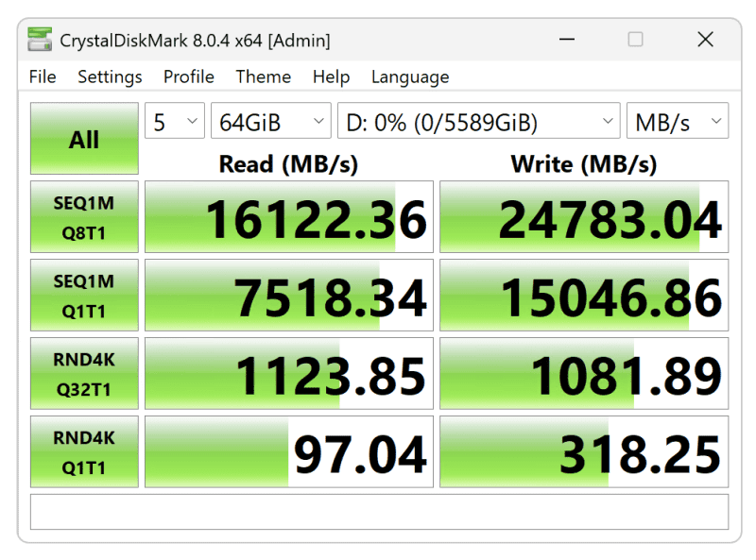Open the Profile menu
Screen dimensions: 756x560
tap(189, 77)
